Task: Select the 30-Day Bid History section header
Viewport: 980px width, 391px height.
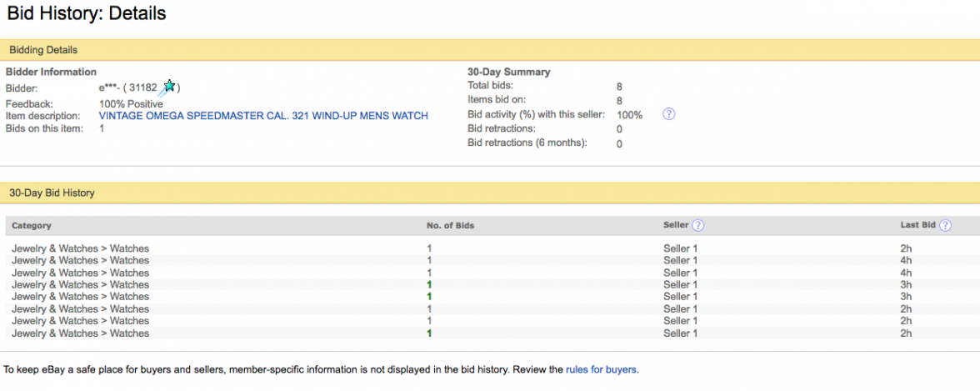Action: pyautogui.click(x=52, y=193)
